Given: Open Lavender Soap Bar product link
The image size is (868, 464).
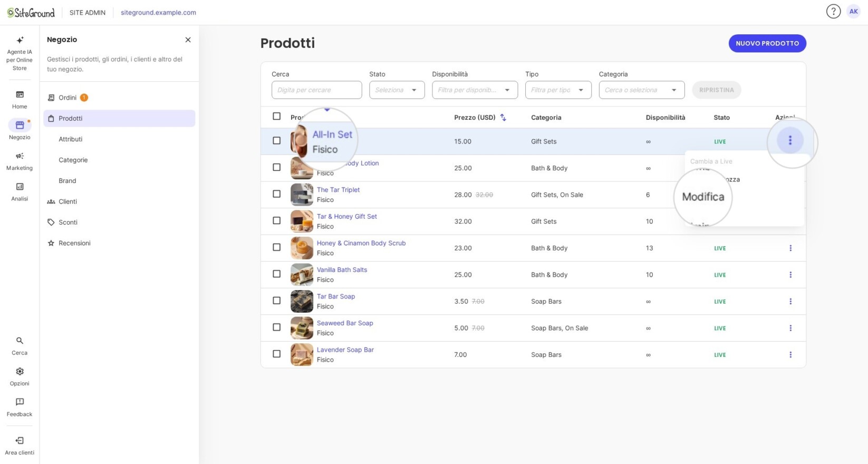Looking at the screenshot, I should pos(345,350).
